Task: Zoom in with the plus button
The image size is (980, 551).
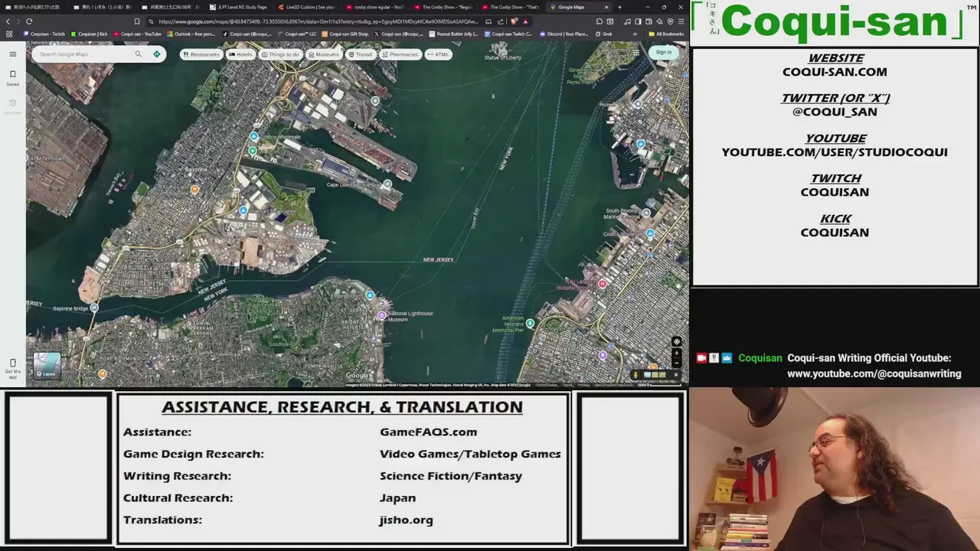Action: coord(676,354)
